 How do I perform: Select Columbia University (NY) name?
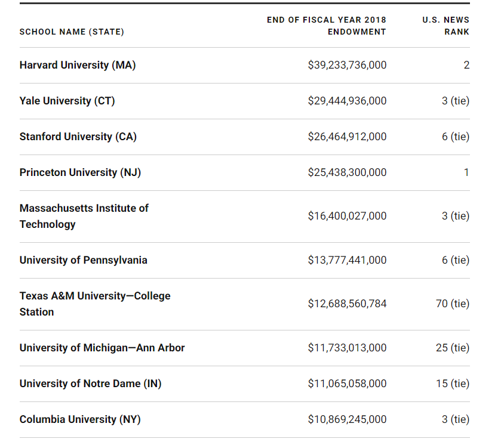click(80, 419)
